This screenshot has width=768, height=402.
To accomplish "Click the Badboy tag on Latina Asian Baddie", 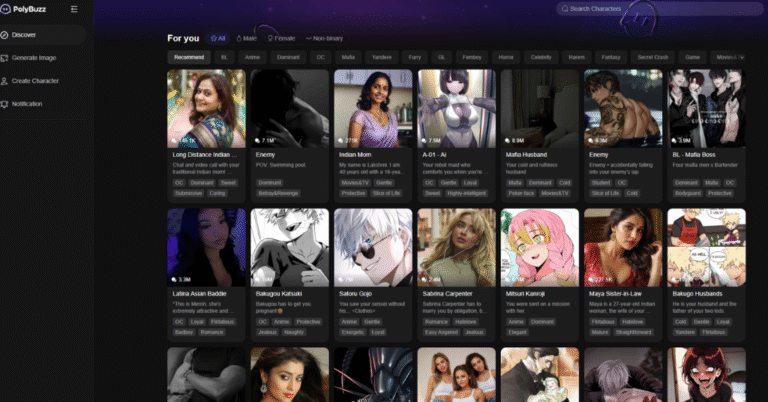I will pos(184,332).
